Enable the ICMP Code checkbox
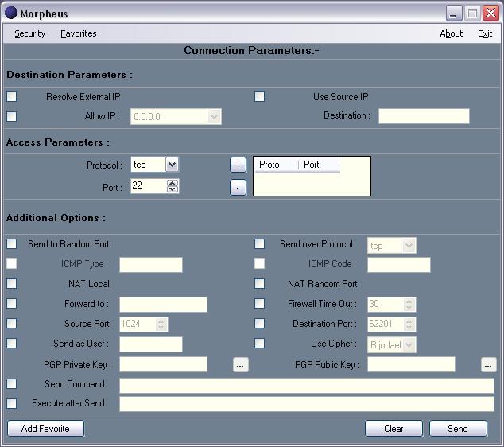 (x=259, y=264)
